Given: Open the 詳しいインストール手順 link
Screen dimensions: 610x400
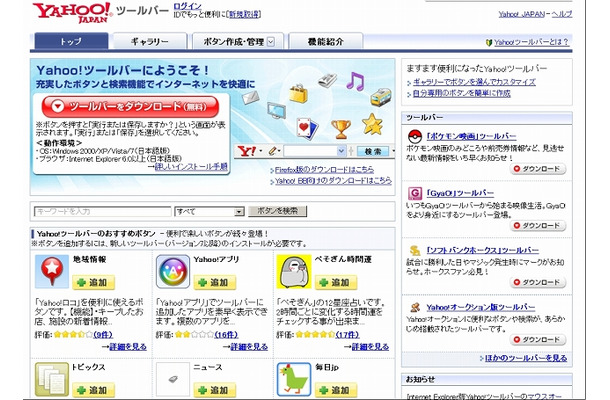Looking at the screenshot, I should click(191, 167).
